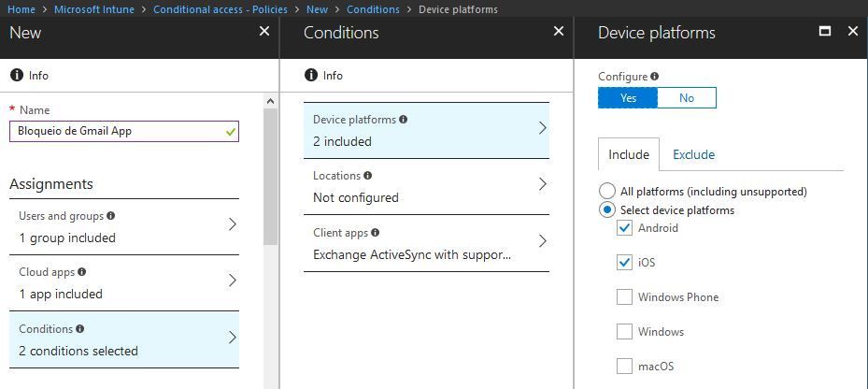Click info tooltip beside Locations
The width and height of the screenshot is (868, 389).
point(368,176)
